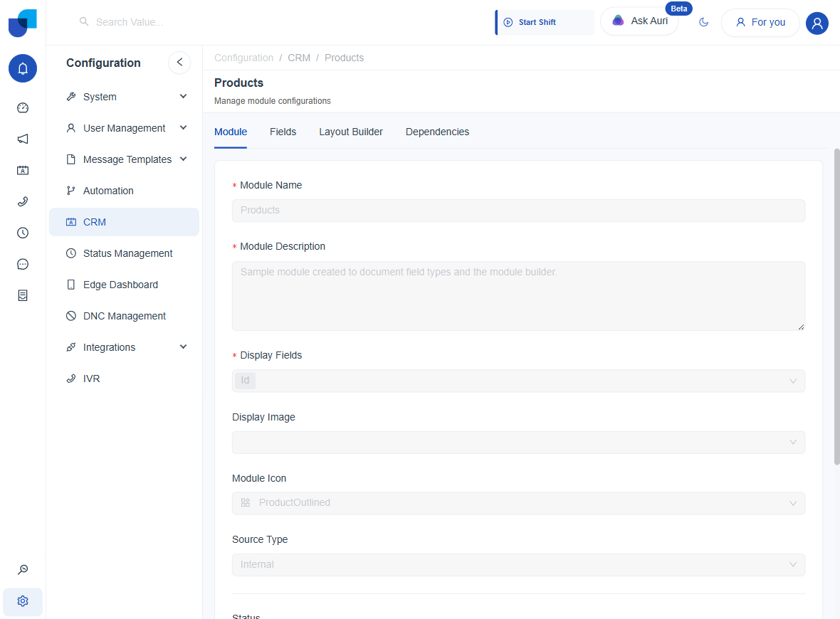Open the phone calls icon in left rail
Screen dimensions: 840x619
[23, 201]
